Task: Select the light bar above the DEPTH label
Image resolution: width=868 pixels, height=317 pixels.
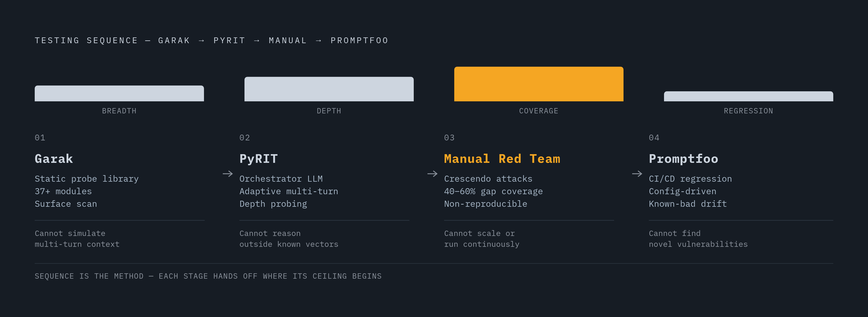Action: point(329,89)
